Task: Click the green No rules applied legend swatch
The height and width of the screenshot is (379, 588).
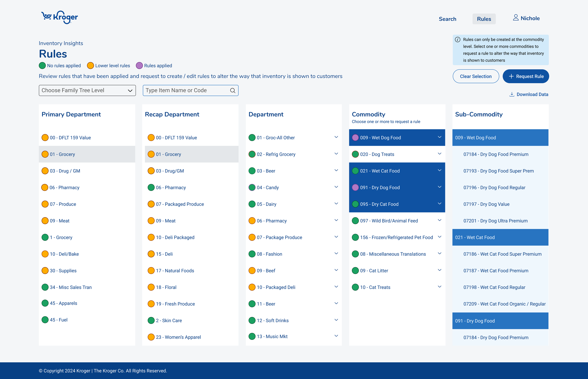Action: [x=42, y=66]
